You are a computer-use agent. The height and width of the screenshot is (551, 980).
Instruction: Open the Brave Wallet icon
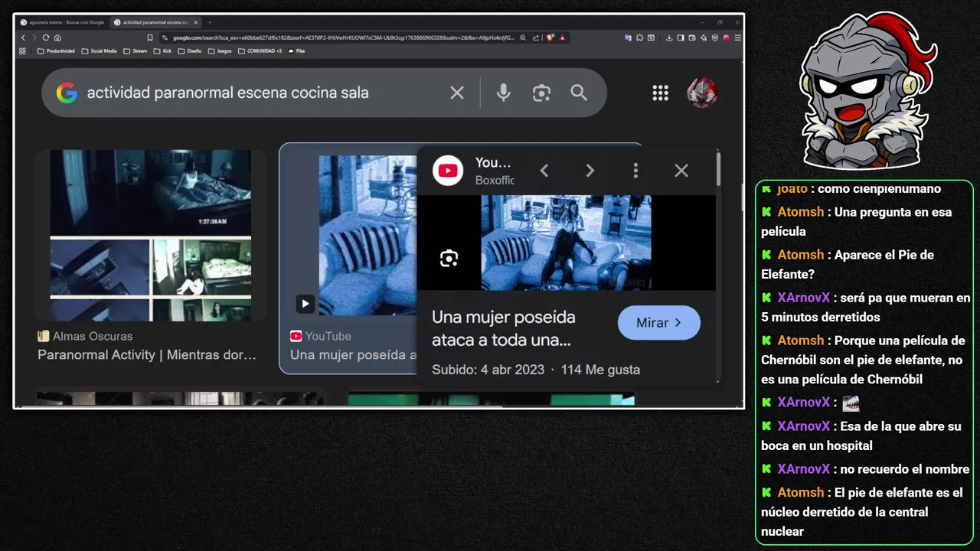click(x=692, y=37)
